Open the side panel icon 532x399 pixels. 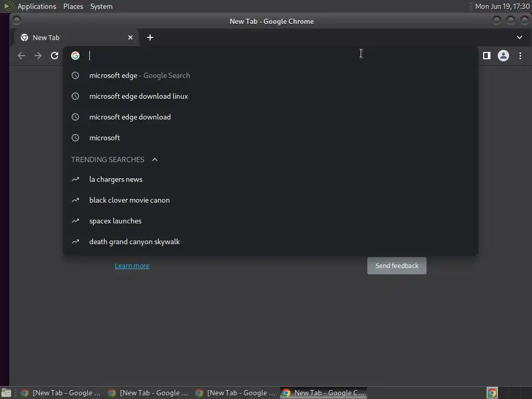tap(486, 56)
